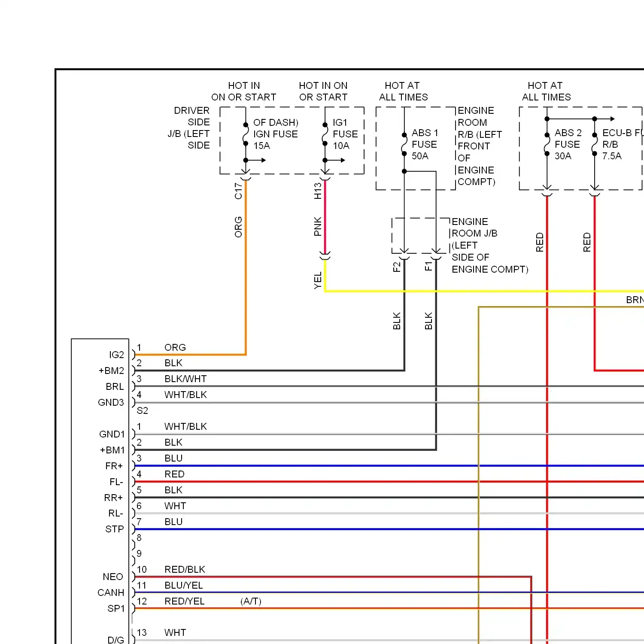Select the BLU/YEL wire color text
This screenshot has height=644, width=644.
[184, 585]
